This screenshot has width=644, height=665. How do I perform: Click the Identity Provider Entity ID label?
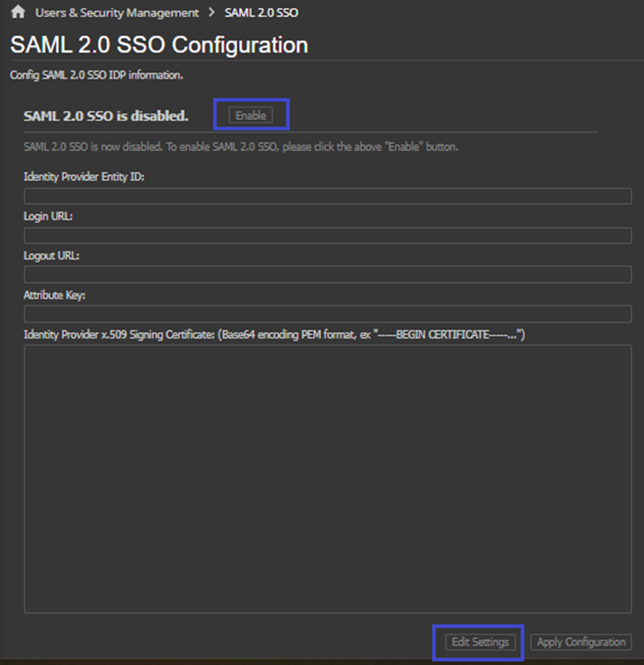[84, 177]
